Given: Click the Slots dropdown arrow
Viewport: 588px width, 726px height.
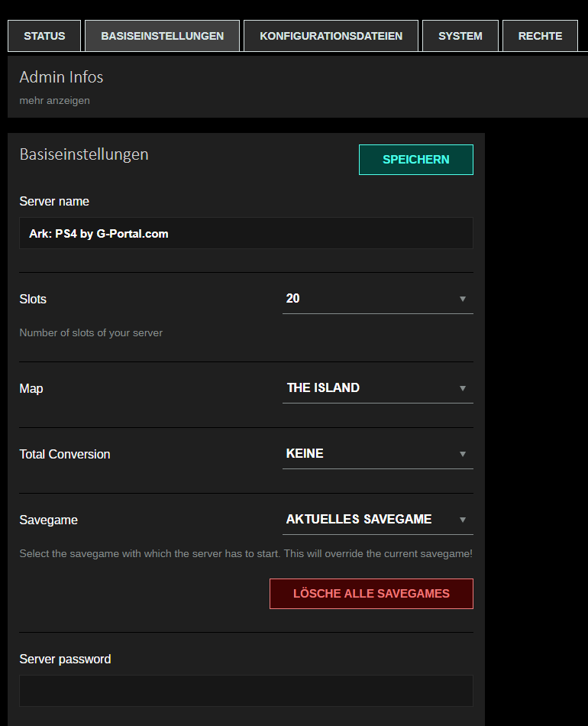Looking at the screenshot, I should (x=462, y=299).
